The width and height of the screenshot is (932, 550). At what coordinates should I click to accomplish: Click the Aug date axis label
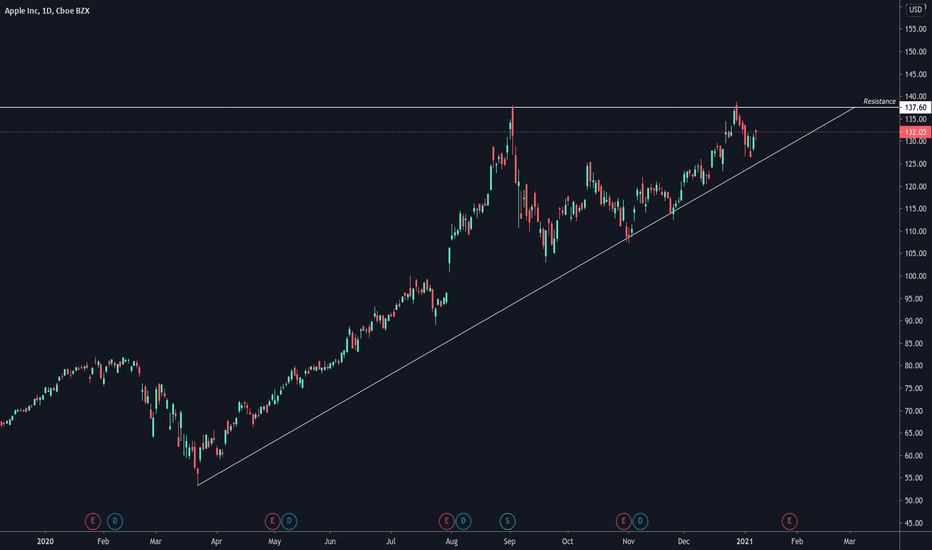(x=452, y=541)
